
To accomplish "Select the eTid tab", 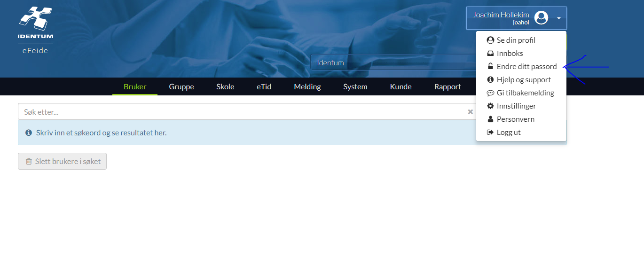I will click(264, 86).
